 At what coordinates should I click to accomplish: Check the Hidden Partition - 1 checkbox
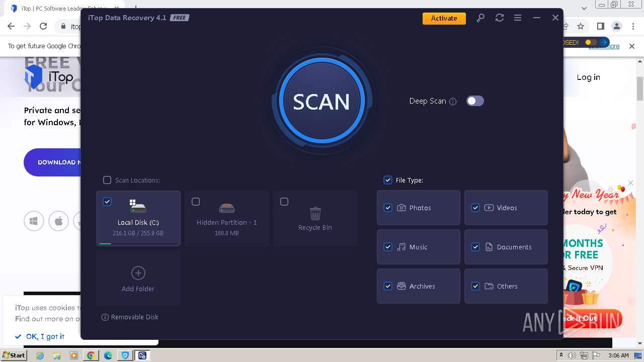coord(196,202)
